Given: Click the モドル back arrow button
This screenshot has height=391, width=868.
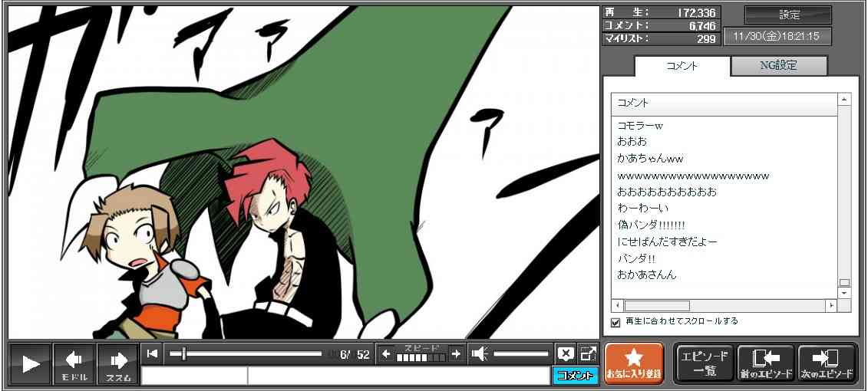Looking at the screenshot, I should (x=74, y=363).
